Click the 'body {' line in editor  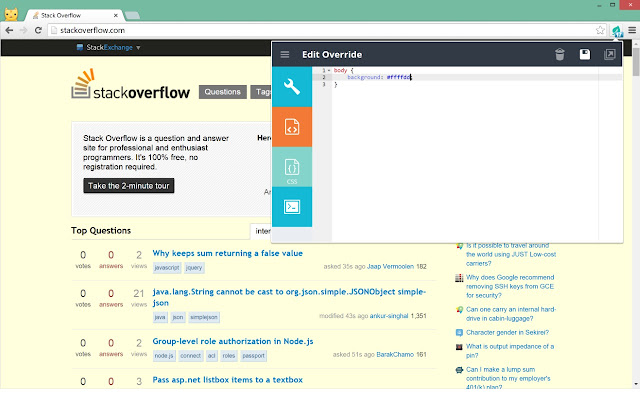coord(343,70)
